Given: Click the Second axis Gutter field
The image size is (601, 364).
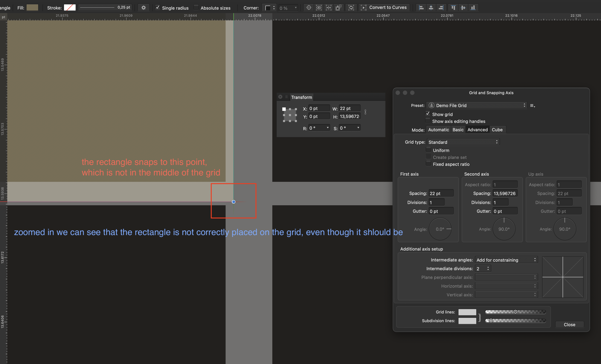Looking at the screenshot, I should 505,211.
